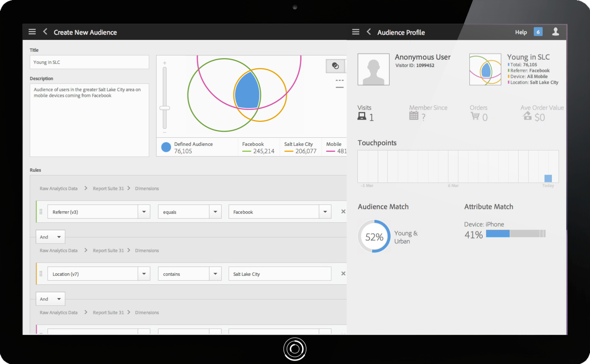Click the zoom slider handle on chart

[x=165, y=108]
